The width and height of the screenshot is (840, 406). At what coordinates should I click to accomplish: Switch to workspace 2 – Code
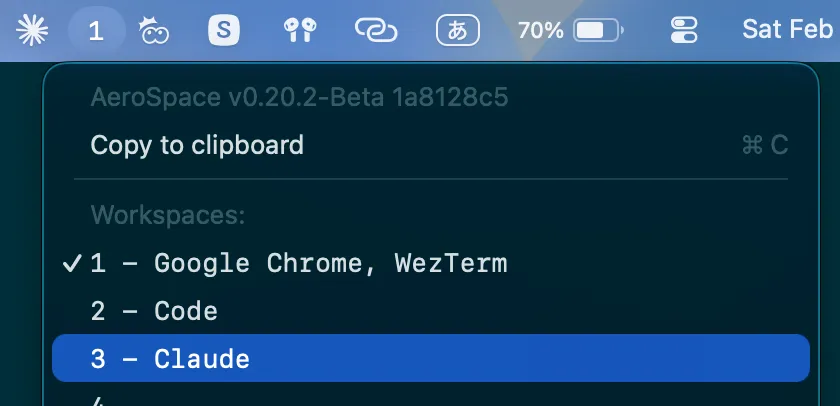tap(154, 311)
